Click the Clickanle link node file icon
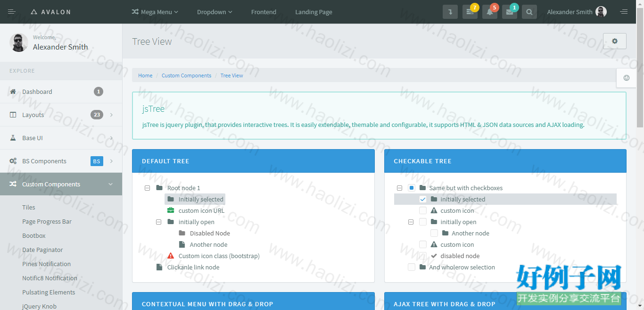 tap(159, 267)
